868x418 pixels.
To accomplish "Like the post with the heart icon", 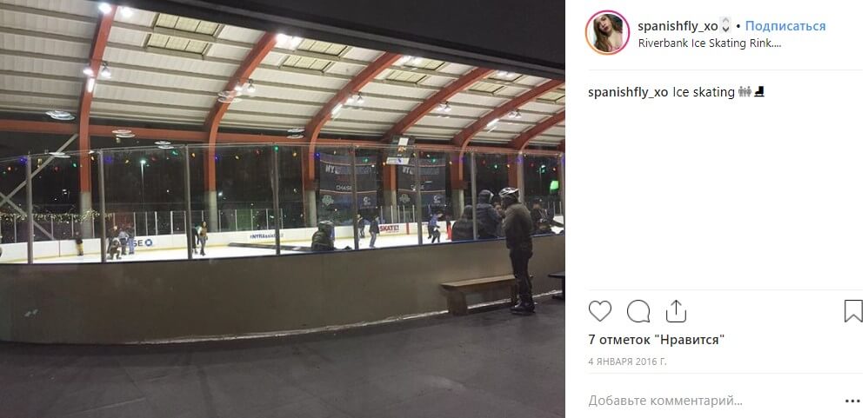I will click(599, 311).
